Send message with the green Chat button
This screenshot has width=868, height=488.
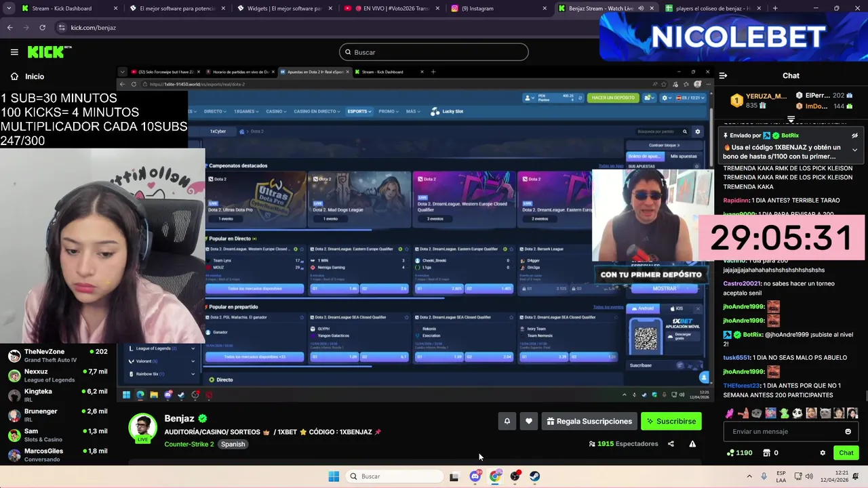[x=846, y=453]
